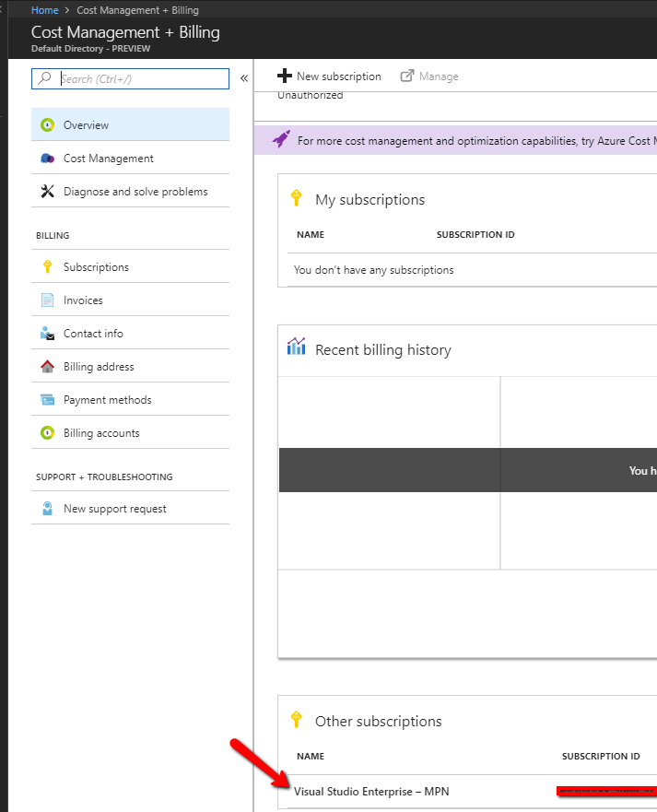Go to Subscriptions in Billing section
657x812 pixels.
click(130, 266)
